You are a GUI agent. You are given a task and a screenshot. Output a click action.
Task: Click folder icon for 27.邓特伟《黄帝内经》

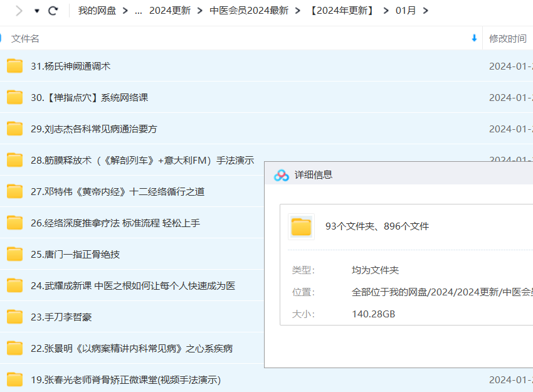click(15, 191)
